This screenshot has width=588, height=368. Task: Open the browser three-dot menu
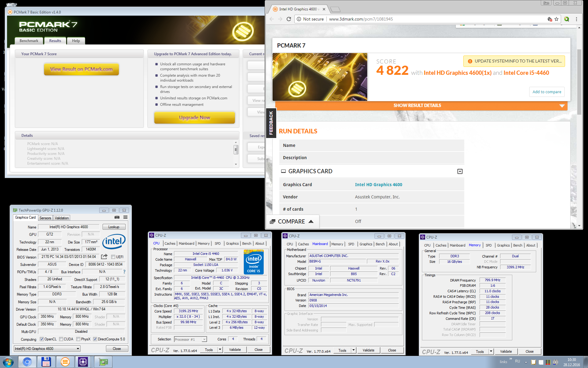(x=576, y=19)
